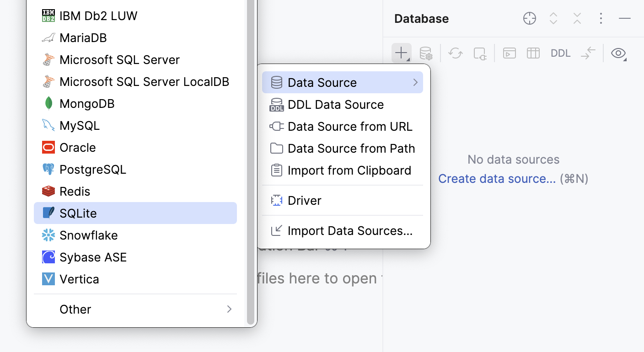The height and width of the screenshot is (352, 644).
Task: Click the Select Opened File target icon
Action: (x=529, y=19)
